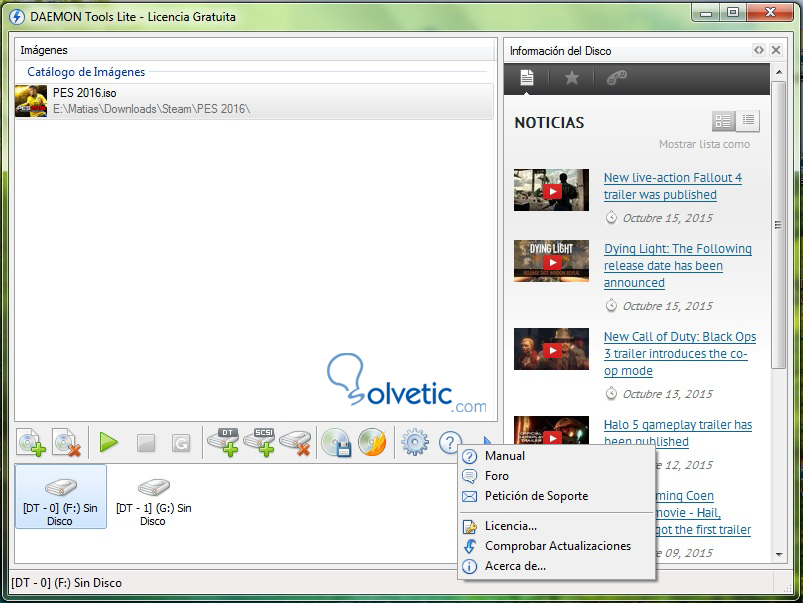Open the news document tab icon
The width and height of the screenshot is (803, 603).
[527, 78]
